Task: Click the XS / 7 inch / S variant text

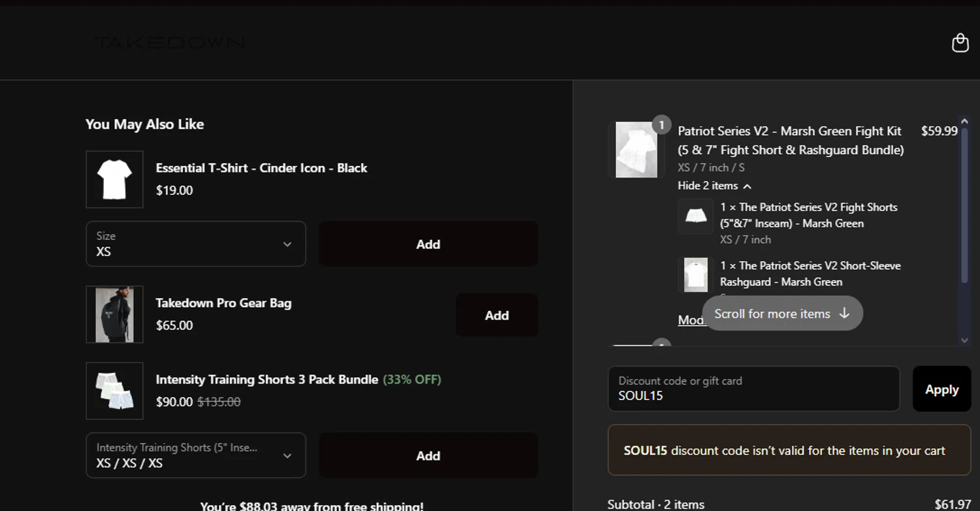Action: pyautogui.click(x=711, y=168)
